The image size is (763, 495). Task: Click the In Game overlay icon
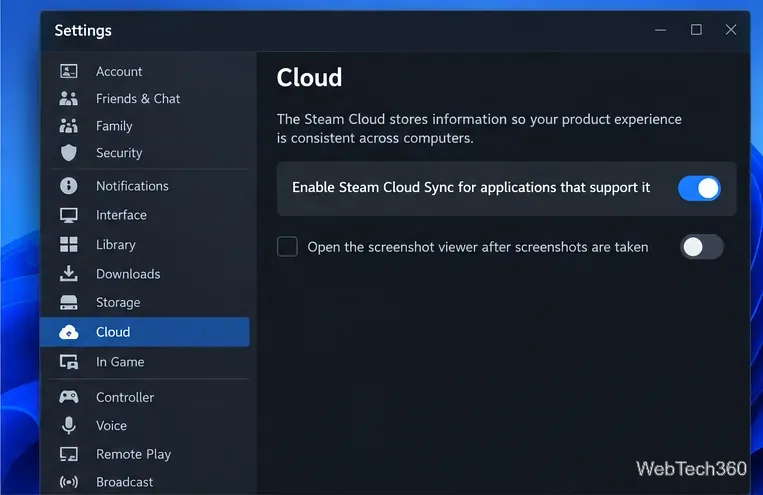pos(69,362)
